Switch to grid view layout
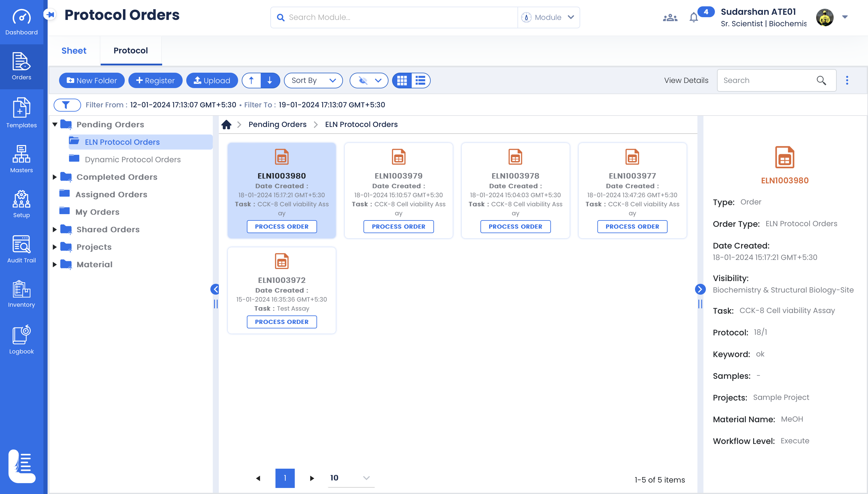This screenshot has width=868, height=494. pos(402,81)
